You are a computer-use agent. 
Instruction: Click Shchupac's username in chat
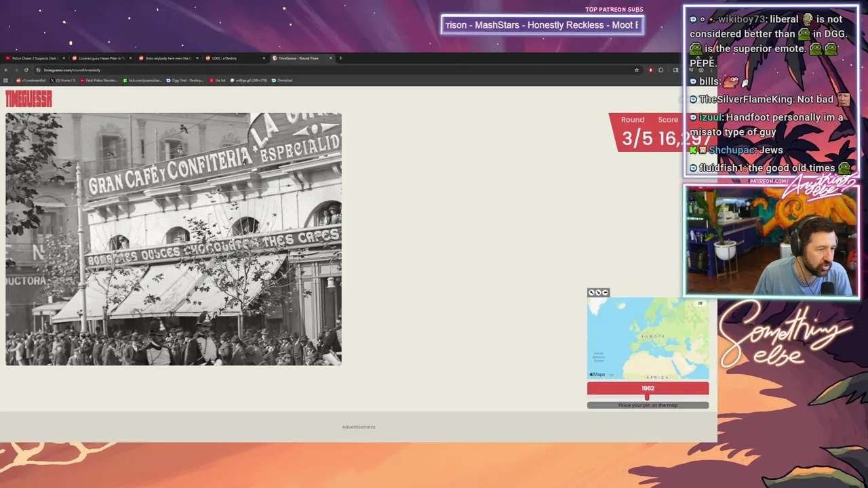click(x=731, y=150)
